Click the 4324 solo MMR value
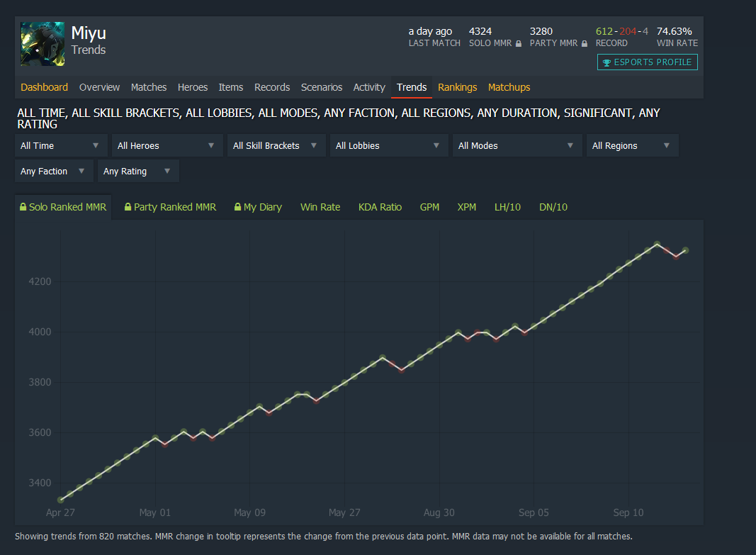Image resolution: width=756 pixels, height=555 pixels. click(x=480, y=31)
